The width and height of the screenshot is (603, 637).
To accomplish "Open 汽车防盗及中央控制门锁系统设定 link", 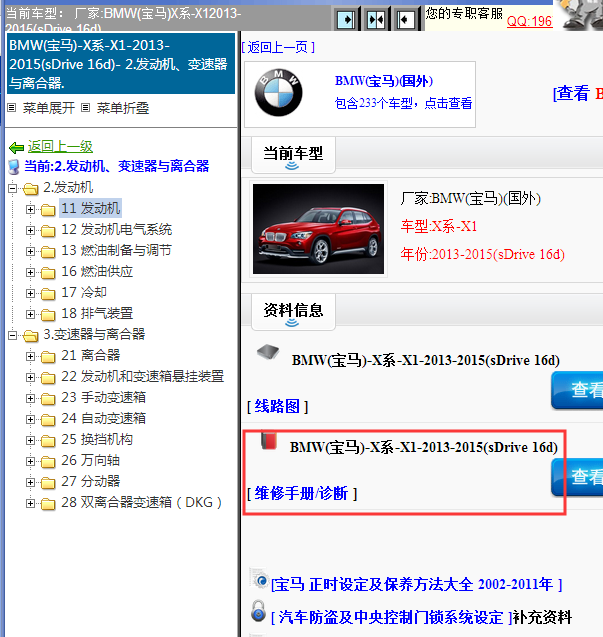I will (x=391, y=618).
